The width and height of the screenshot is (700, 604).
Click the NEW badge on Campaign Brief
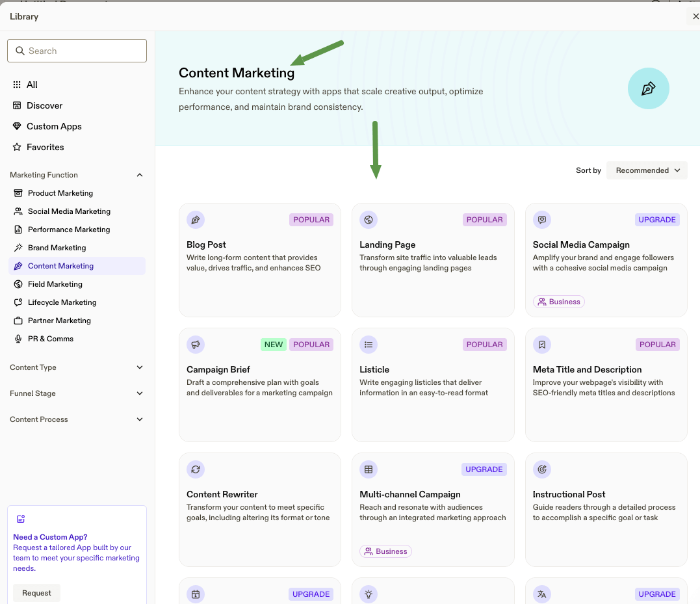[273, 345]
